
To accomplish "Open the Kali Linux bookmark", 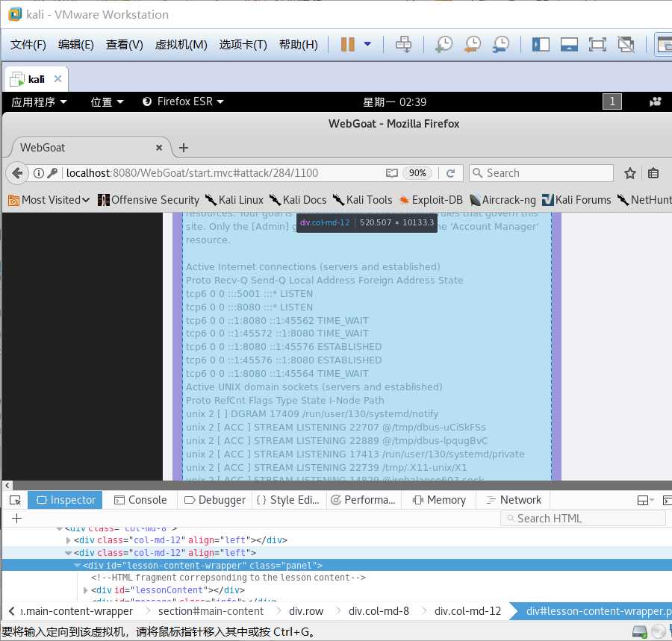I will (x=234, y=200).
